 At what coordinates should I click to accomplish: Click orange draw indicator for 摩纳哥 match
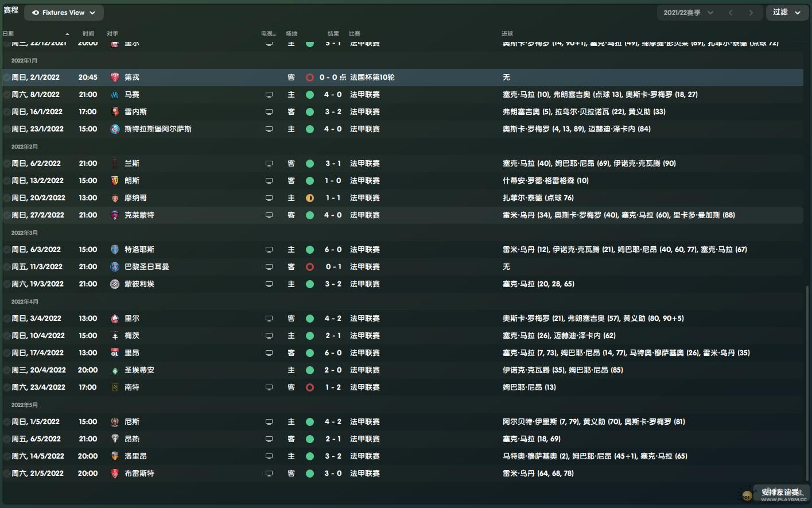[x=310, y=198]
